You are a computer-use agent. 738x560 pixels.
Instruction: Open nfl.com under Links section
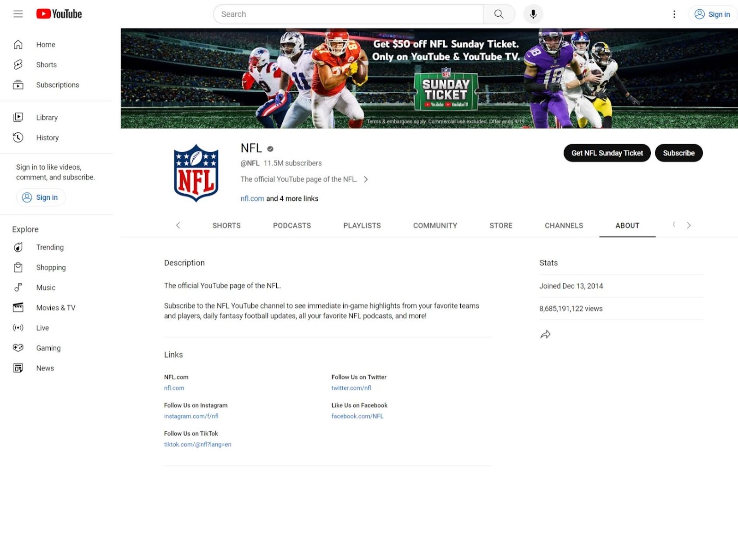(x=174, y=388)
